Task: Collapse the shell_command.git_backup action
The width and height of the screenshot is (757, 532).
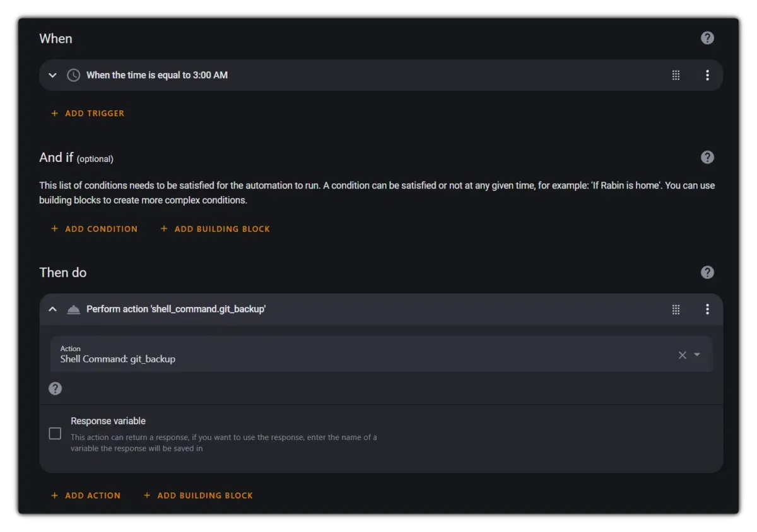Action: coord(53,309)
